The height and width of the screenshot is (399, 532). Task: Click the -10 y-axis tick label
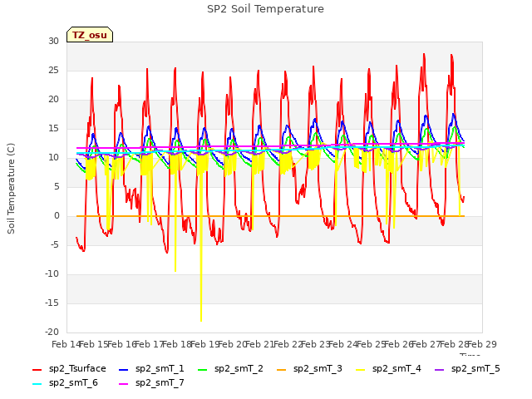pos(52,273)
